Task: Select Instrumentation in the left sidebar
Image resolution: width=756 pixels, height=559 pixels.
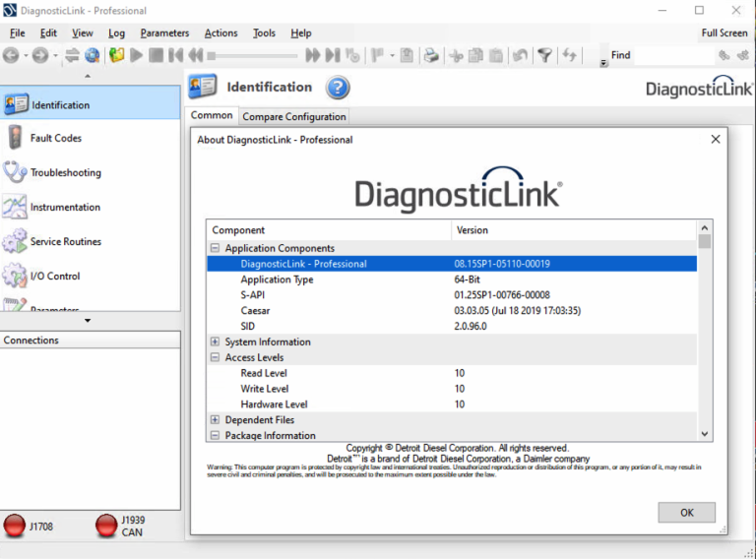Action: (x=91, y=207)
